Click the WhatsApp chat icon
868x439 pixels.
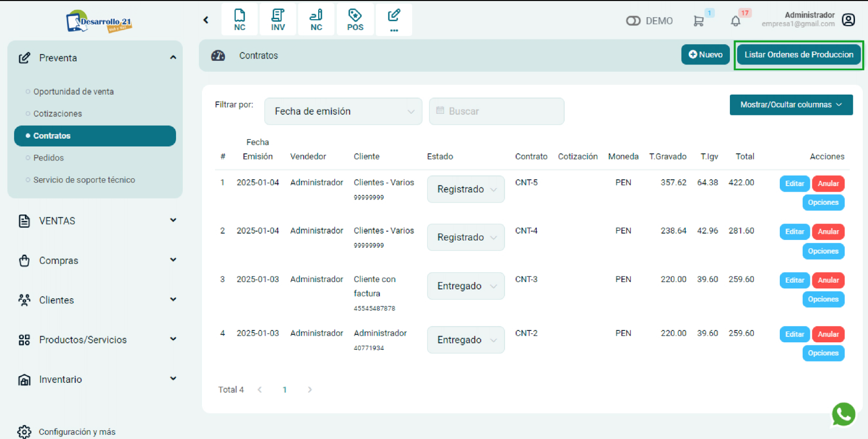click(843, 415)
